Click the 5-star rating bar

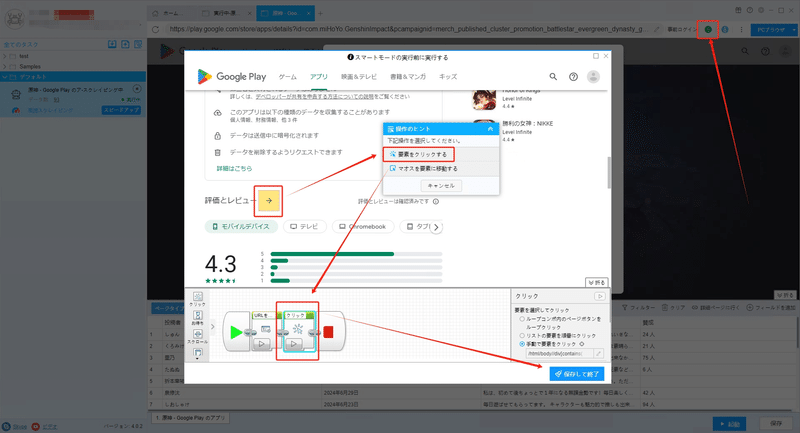(x=356, y=254)
